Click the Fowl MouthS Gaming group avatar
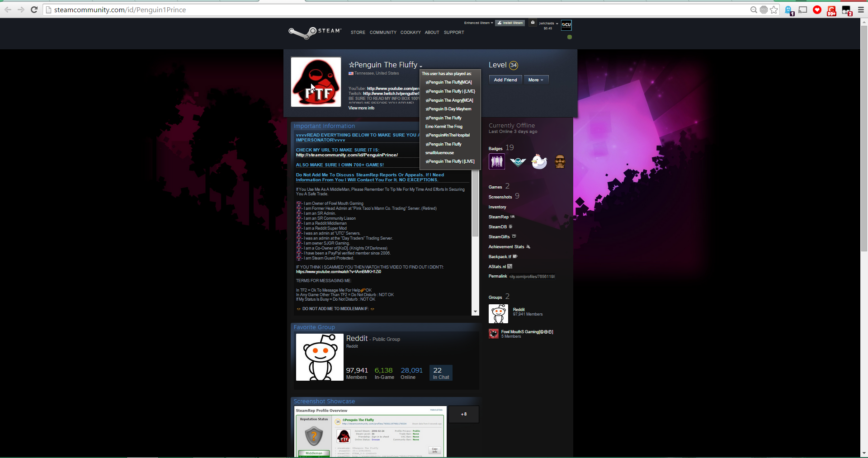The height and width of the screenshot is (458, 868). (493, 334)
